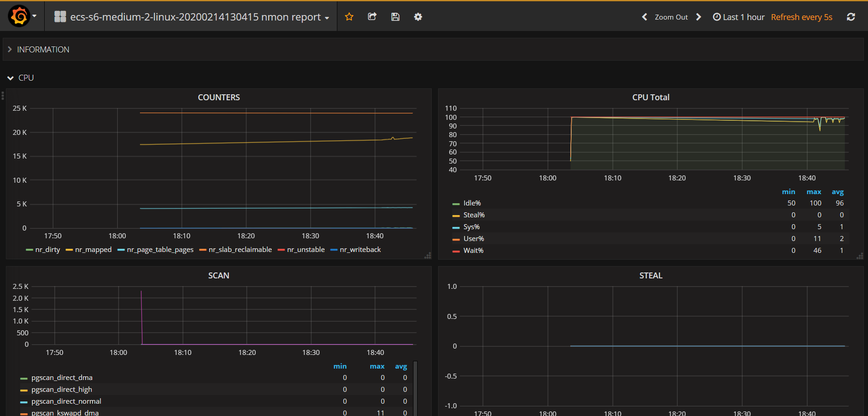Open color picker for Idle% swatch
This screenshot has width=868, height=416.
tap(456, 204)
